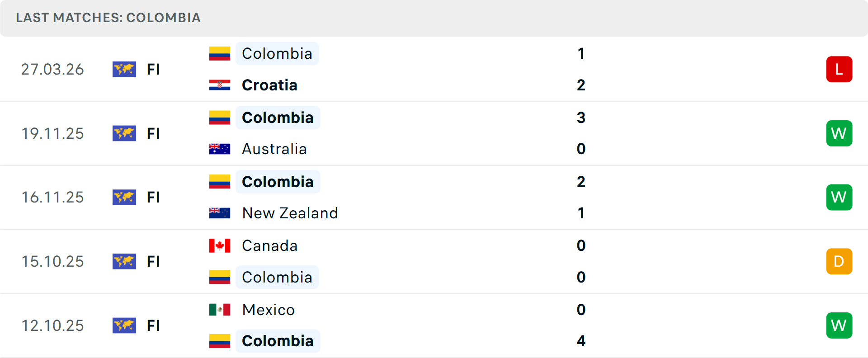
Task: Open the New Zealand team link
Action: 290,213
